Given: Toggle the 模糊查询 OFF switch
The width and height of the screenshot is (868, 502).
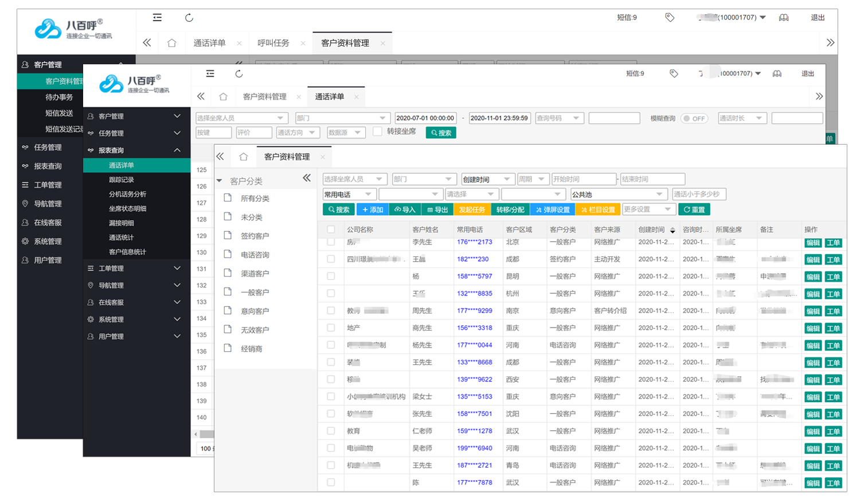Looking at the screenshot, I should [694, 119].
